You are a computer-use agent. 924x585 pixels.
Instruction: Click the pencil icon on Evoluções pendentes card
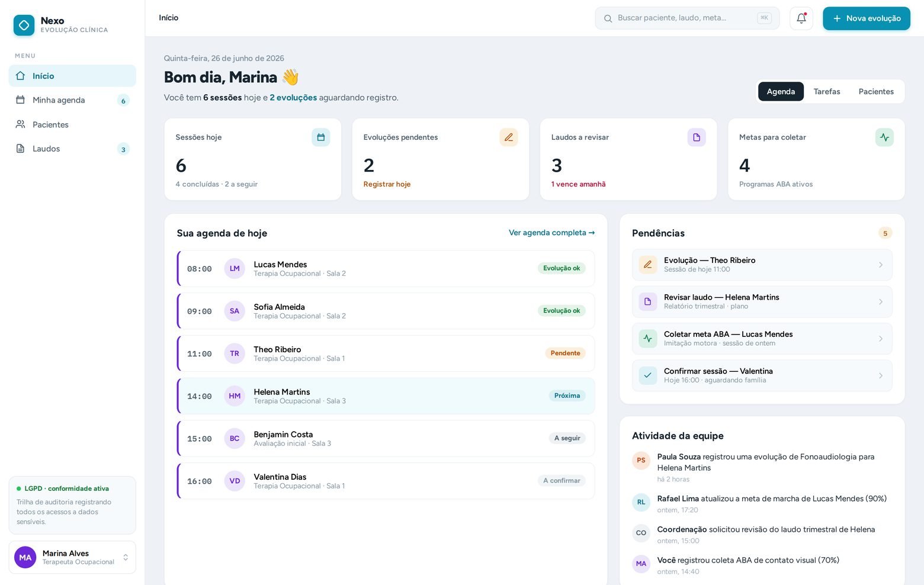coord(508,137)
